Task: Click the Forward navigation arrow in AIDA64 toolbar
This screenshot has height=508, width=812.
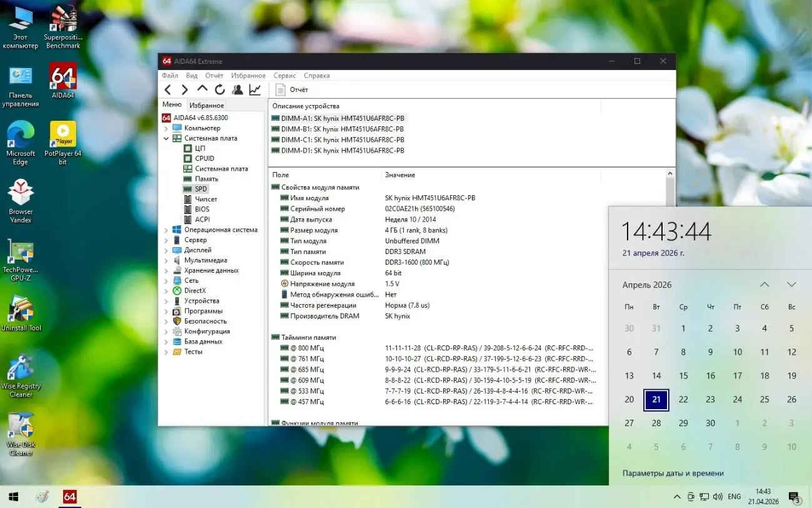Action: pyautogui.click(x=184, y=90)
